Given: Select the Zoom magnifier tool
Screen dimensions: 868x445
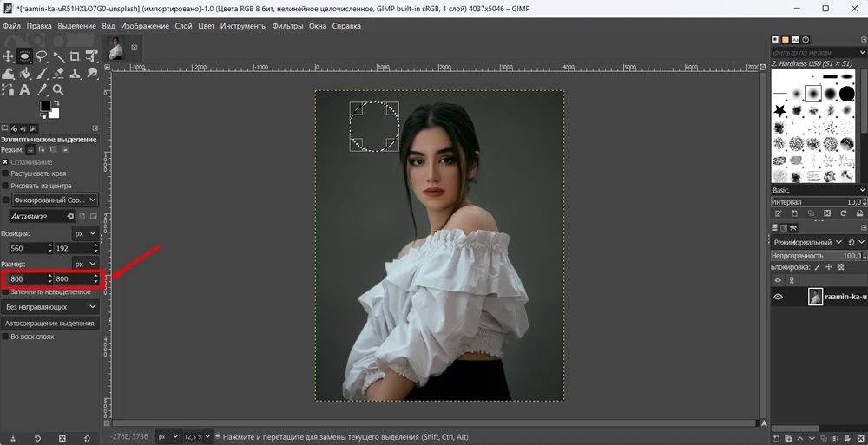Looking at the screenshot, I should click(58, 89).
